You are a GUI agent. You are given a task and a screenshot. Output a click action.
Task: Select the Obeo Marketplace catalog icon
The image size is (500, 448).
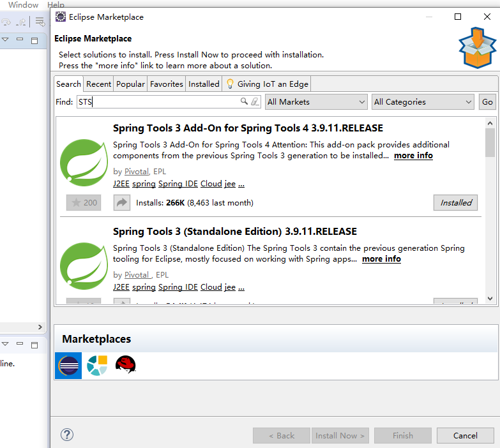click(x=97, y=366)
